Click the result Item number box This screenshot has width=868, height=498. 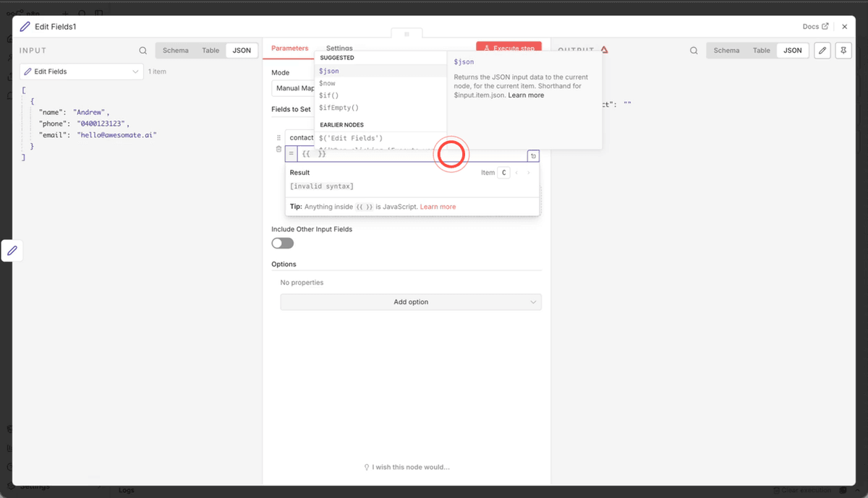tap(504, 173)
